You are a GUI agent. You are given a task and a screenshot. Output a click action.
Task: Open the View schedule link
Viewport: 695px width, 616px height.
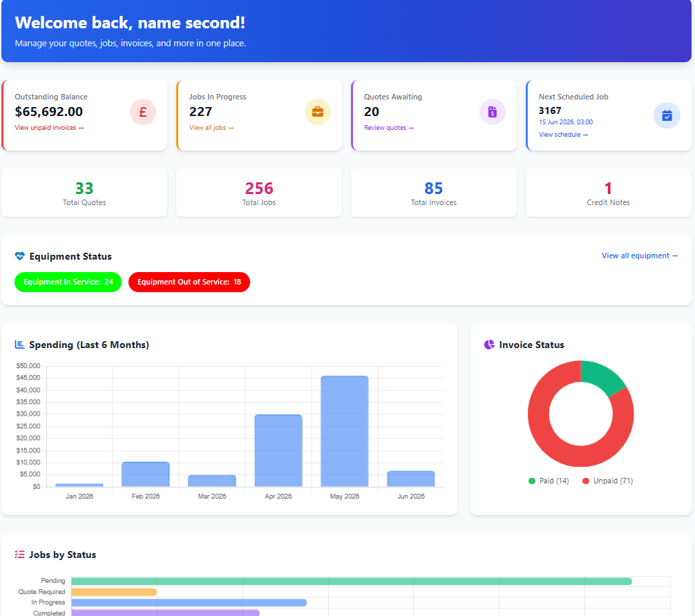[x=563, y=134]
